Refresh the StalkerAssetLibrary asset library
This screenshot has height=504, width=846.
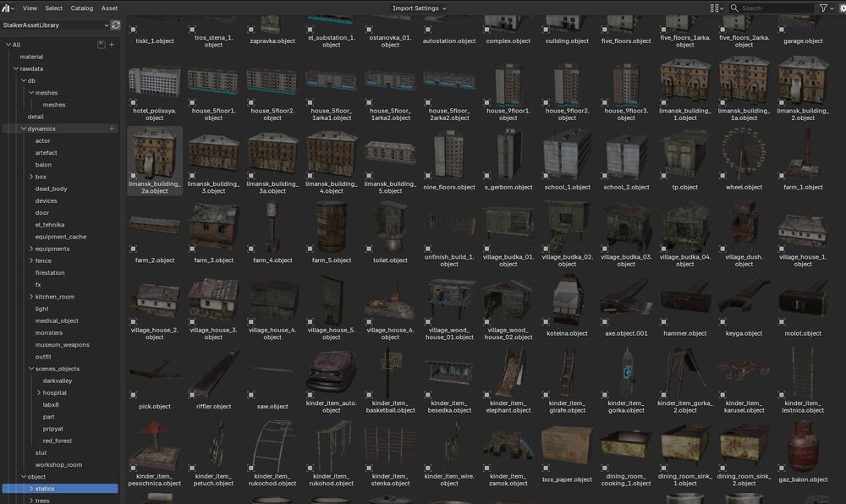[115, 25]
